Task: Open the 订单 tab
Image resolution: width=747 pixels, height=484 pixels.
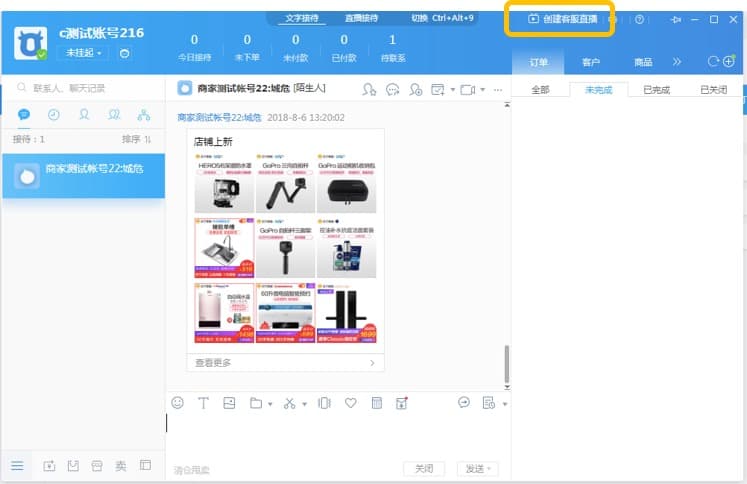Action: click(538, 62)
